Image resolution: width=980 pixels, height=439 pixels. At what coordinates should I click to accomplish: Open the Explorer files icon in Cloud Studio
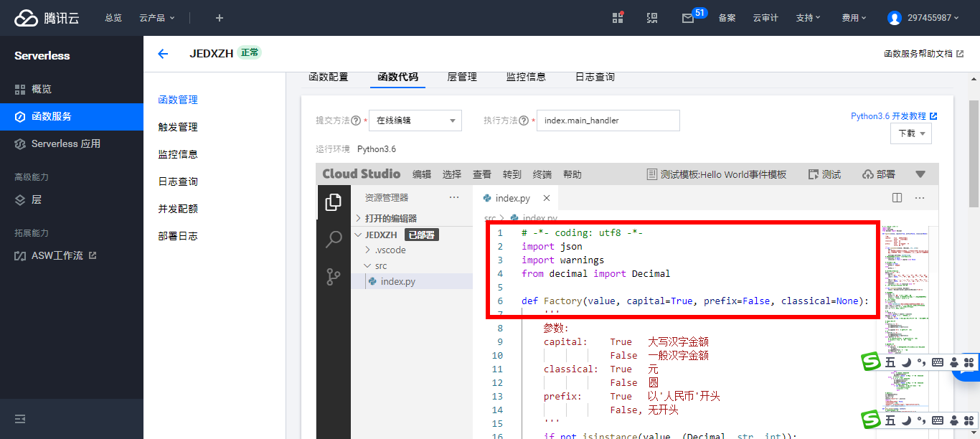pyautogui.click(x=334, y=202)
